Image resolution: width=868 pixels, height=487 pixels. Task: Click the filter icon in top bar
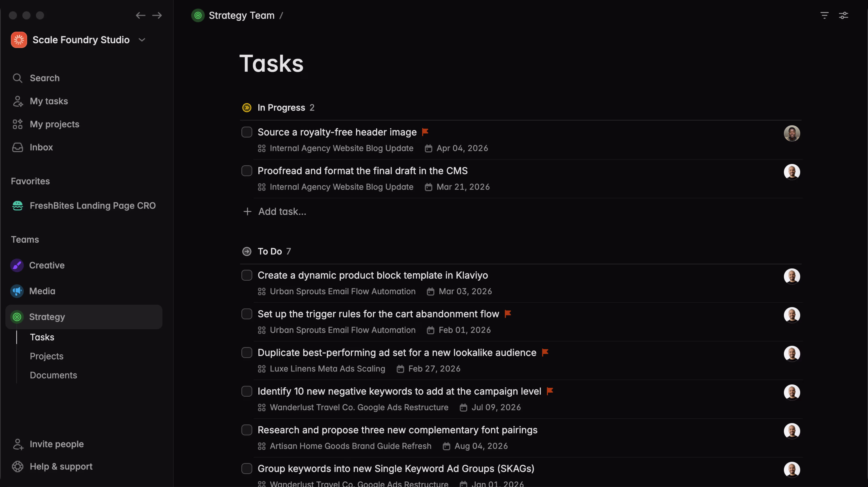coord(824,15)
